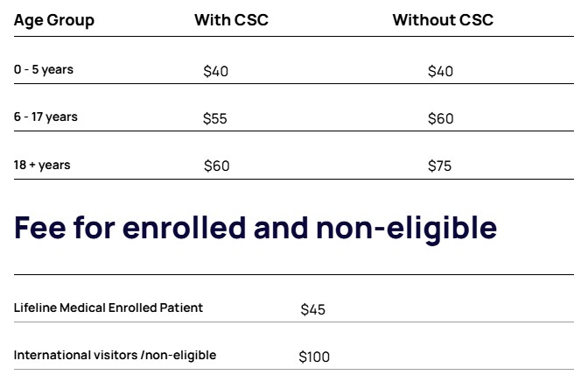This screenshot has height=382, width=588.
Task: Select the 18 + years row label
Action: pyautogui.click(x=42, y=165)
